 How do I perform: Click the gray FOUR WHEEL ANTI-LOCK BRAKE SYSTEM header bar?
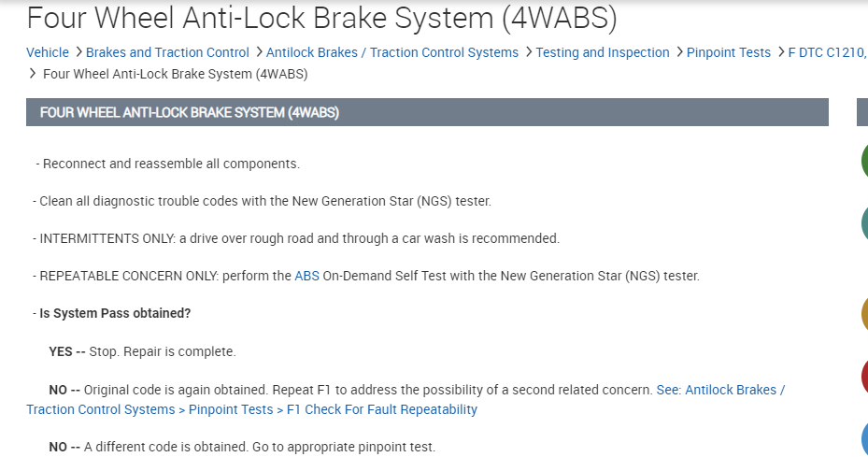pyautogui.click(x=427, y=112)
